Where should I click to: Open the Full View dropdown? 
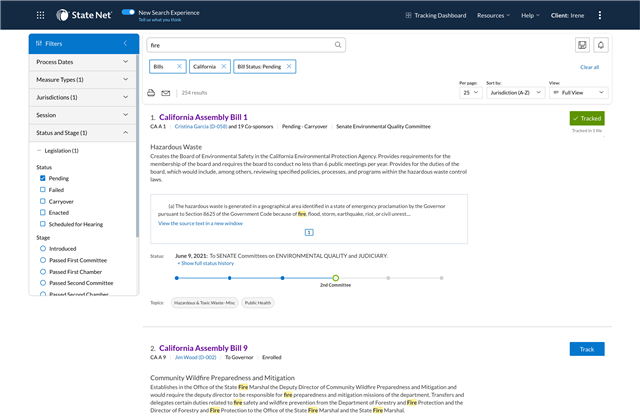[x=578, y=93]
